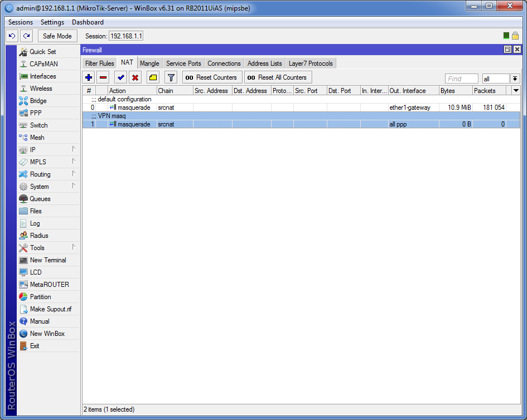
Task: Enable rule using blue checkmark icon
Action: click(x=120, y=77)
